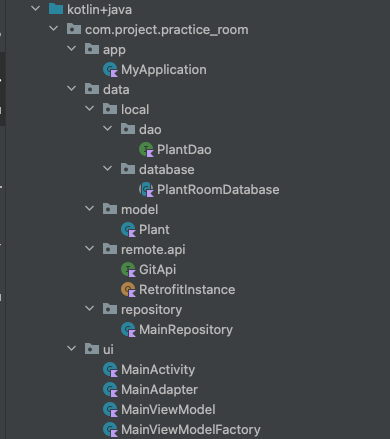390x439 pixels.
Task: Select the dao package label
Action: click(x=150, y=130)
